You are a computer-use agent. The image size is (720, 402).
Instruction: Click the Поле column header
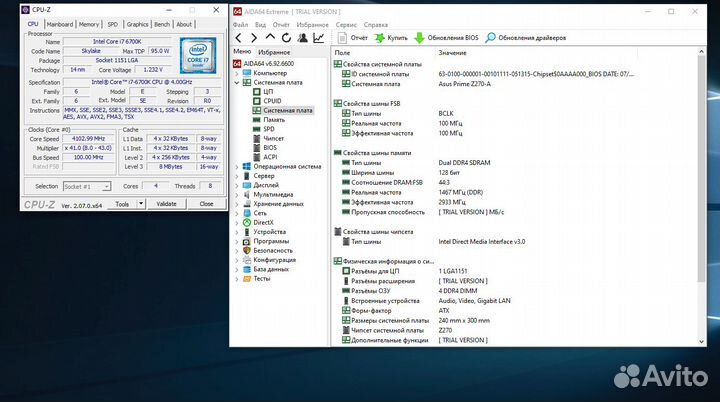tap(342, 53)
